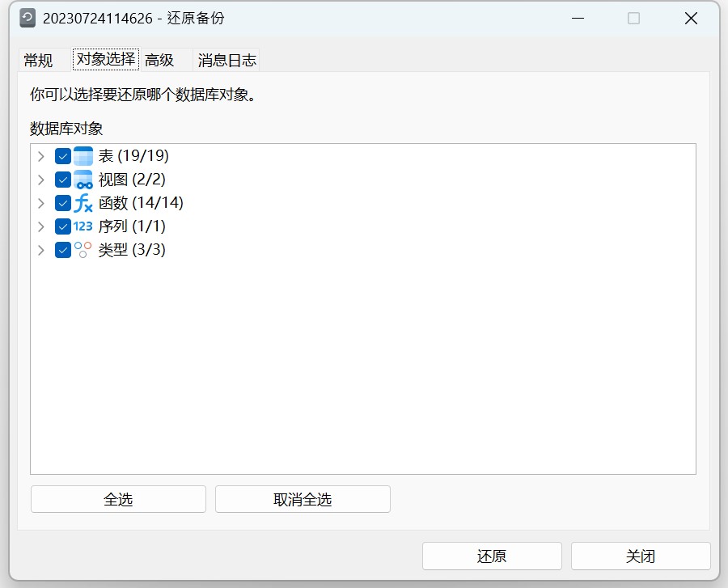Expand the 序列 tree node
This screenshot has height=588, width=728.
point(41,226)
